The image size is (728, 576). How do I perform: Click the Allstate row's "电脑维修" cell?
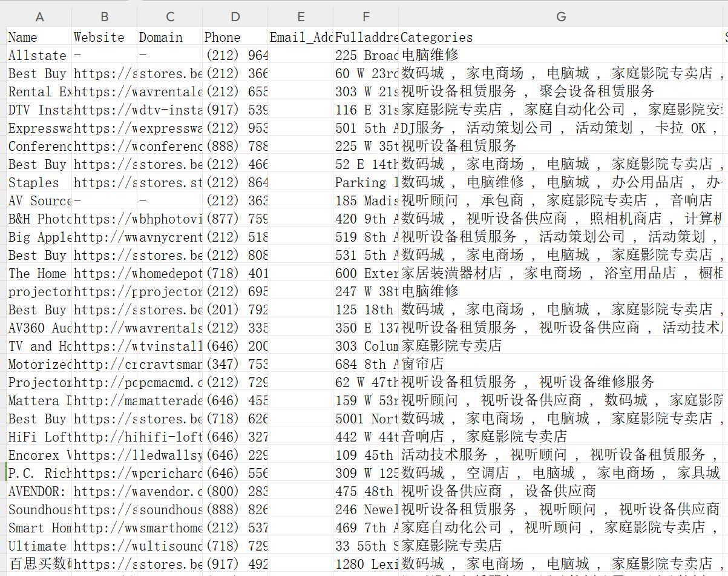(x=561, y=55)
